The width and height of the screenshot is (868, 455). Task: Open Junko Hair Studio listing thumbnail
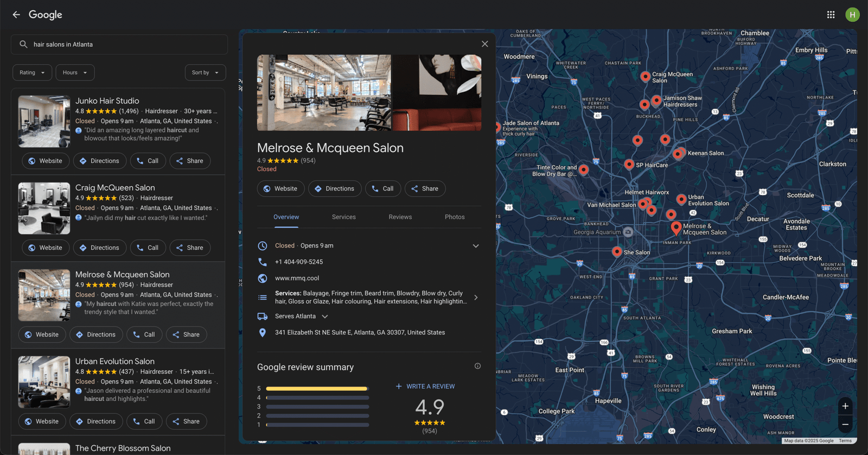[44, 122]
